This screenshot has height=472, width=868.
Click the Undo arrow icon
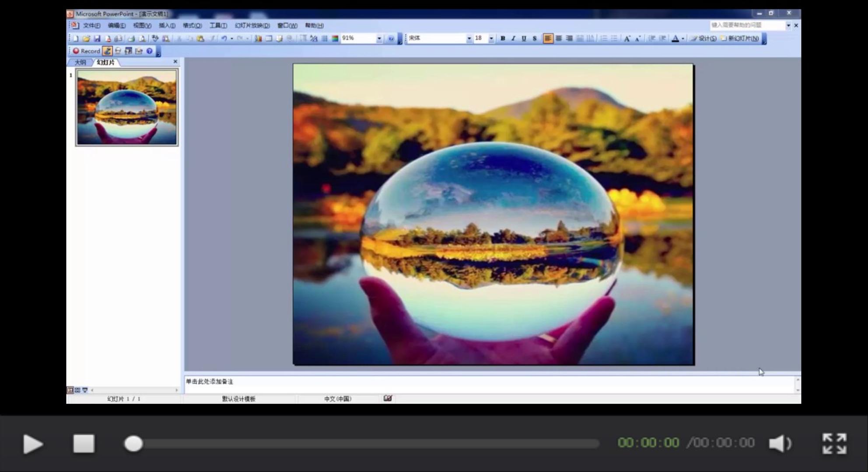click(224, 38)
